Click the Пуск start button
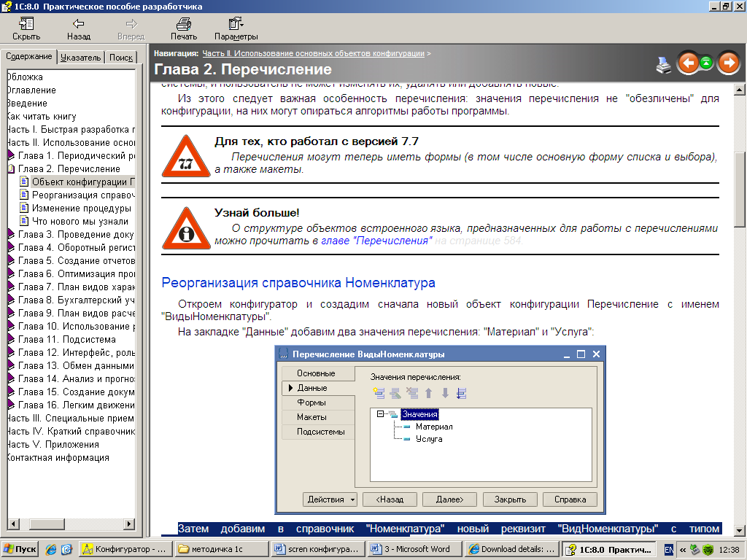747x560 pixels. pyautogui.click(x=20, y=549)
